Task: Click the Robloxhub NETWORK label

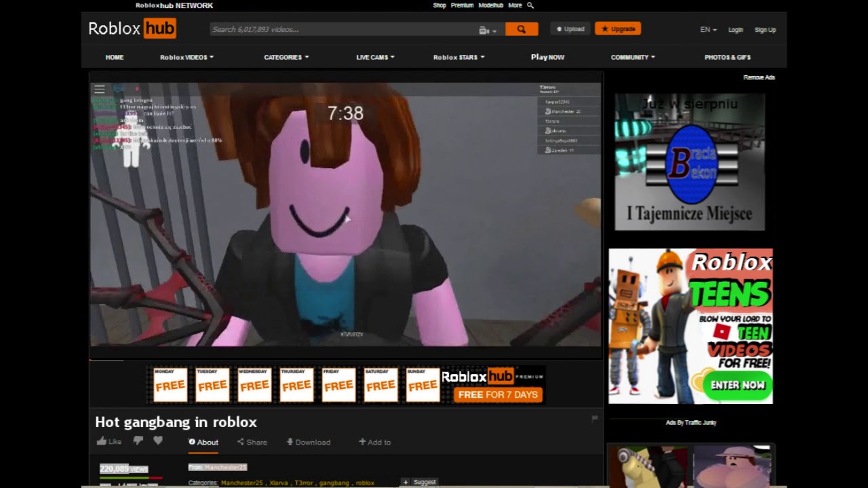Action: click(x=174, y=5)
